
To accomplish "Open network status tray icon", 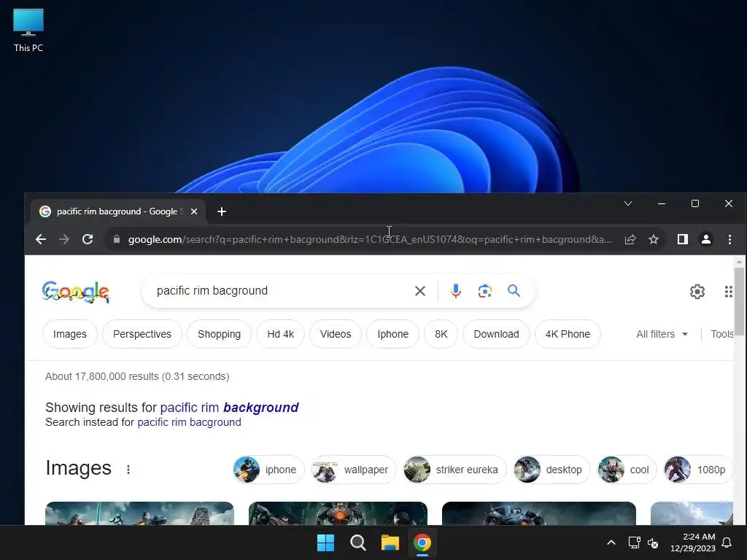I will click(634, 542).
